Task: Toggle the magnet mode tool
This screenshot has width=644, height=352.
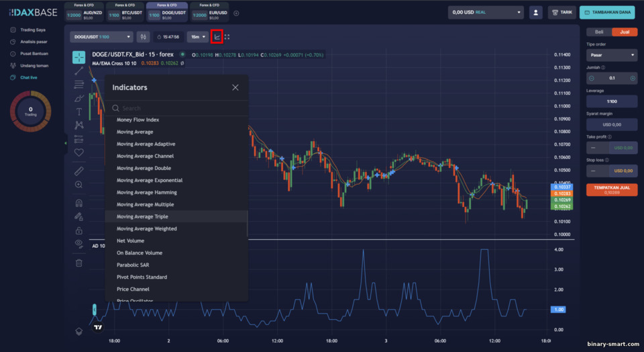Action: point(79,203)
